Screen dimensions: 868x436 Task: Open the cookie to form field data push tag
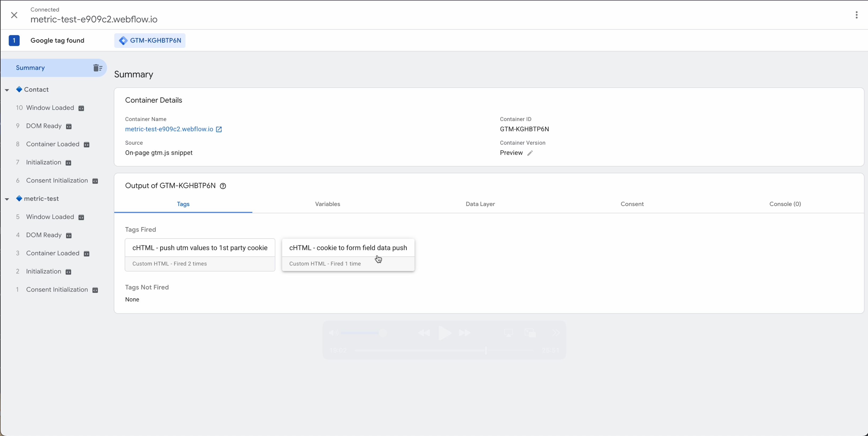[x=348, y=255]
